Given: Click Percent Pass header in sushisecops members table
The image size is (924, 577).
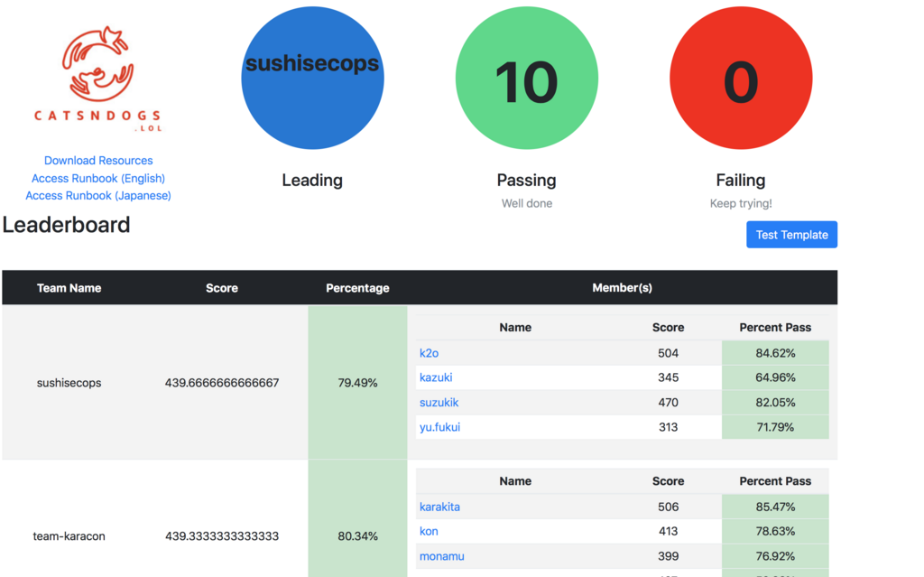Looking at the screenshot, I should pyautogui.click(x=775, y=328).
